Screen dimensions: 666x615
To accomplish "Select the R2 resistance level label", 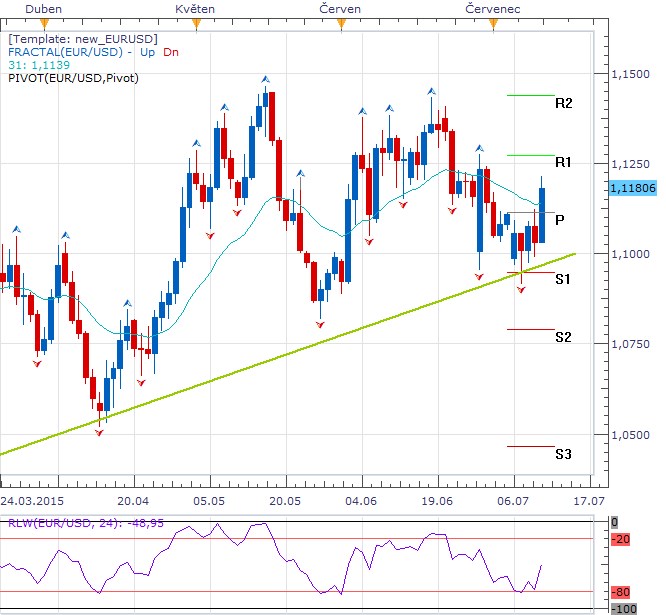I will point(563,103).
